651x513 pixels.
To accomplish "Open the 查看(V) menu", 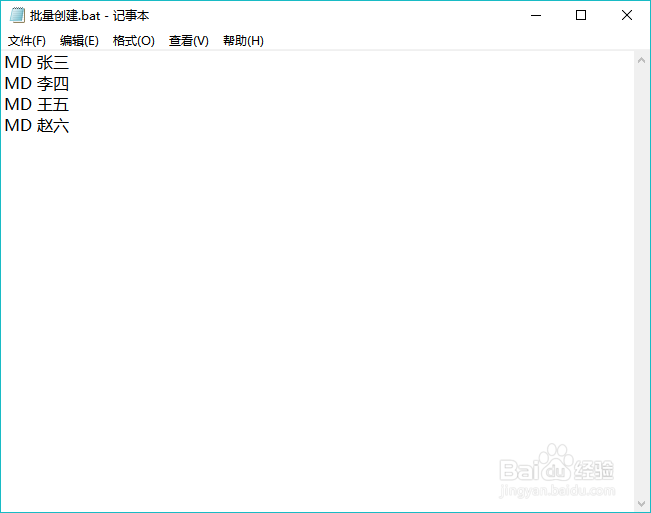I will tap(188, 41).
